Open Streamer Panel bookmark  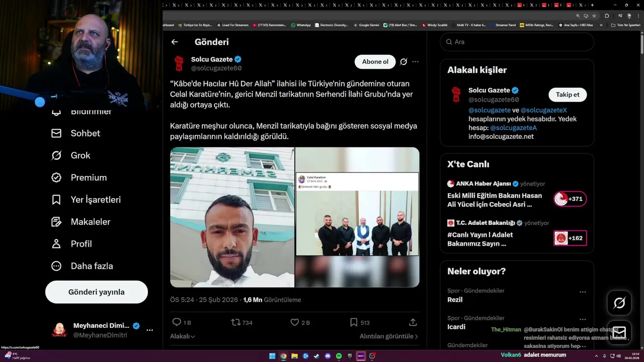503,25
